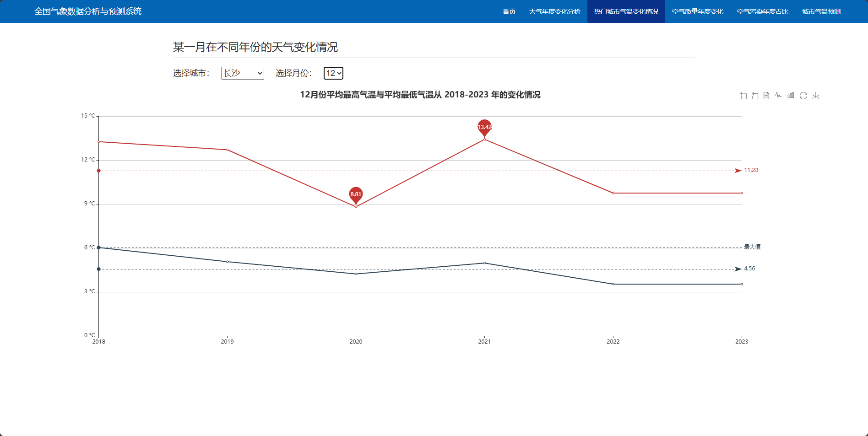Click the red line data point at 2022
This screenshot has height=436, width=868.
(x=613, y=193)
